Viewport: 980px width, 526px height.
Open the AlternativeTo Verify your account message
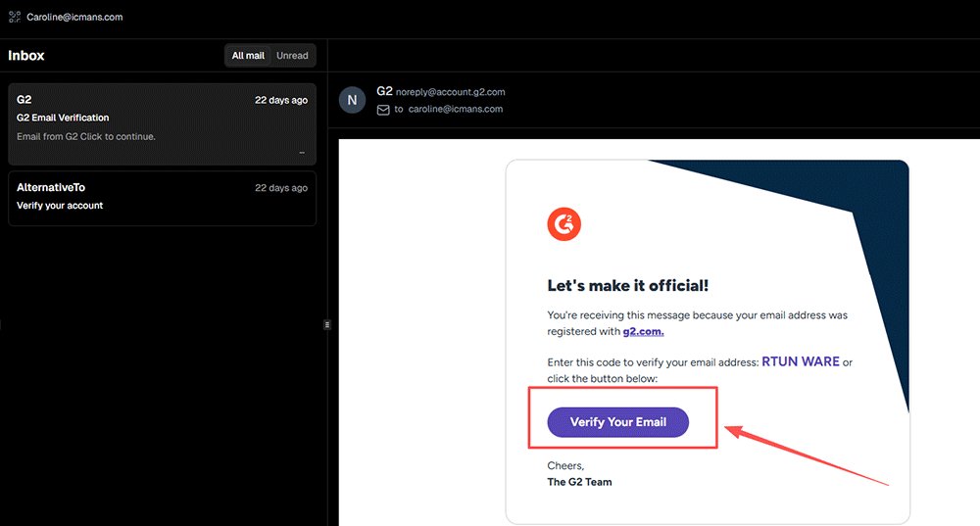coord(162,198)
